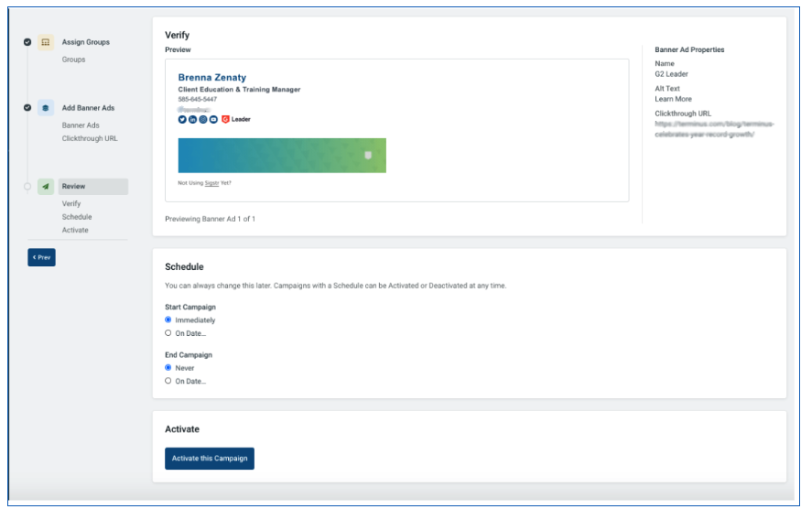The height and width of the screenshot is (520, 812).
Task: Click the Verify section heading
Action: pos(177,35)
